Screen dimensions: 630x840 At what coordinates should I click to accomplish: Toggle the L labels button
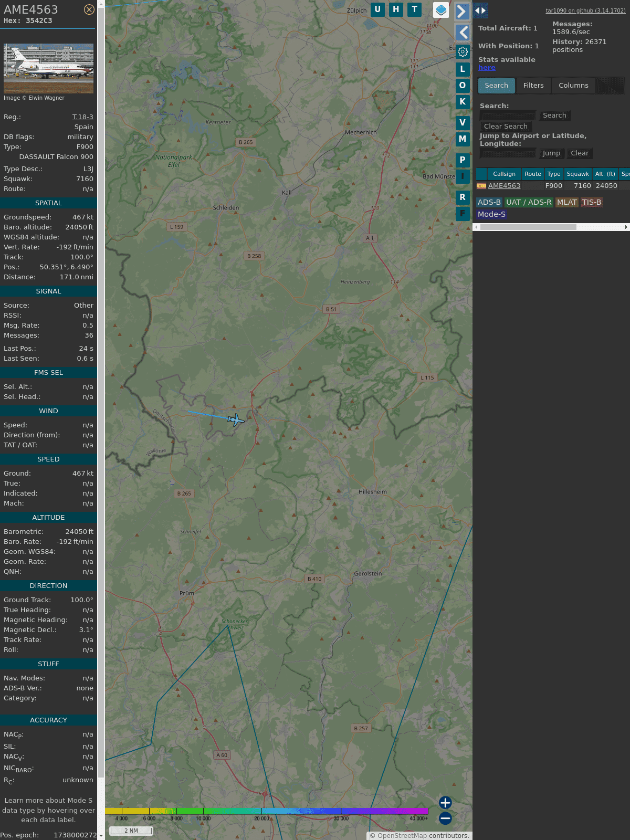463,69
